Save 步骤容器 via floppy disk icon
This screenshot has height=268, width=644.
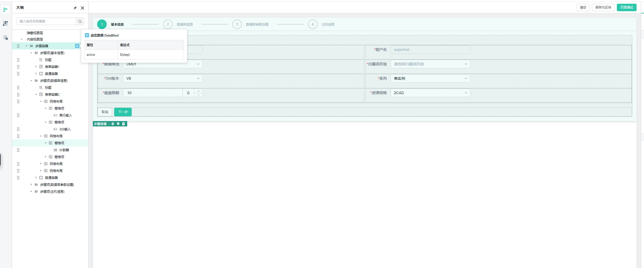(x=118, y=124)
